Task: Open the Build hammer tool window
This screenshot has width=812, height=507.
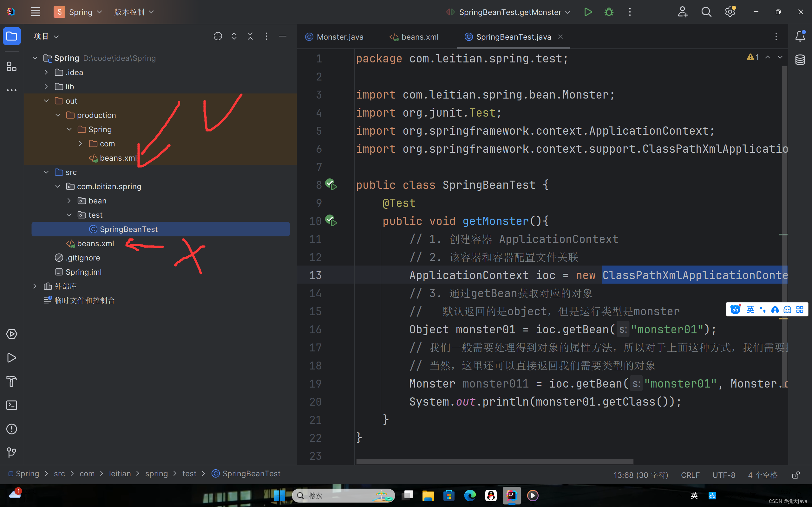Action: [x=12, y=381]
